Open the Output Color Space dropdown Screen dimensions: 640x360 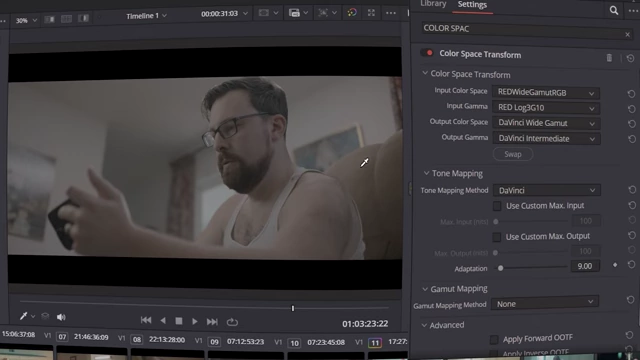[546, 123]
